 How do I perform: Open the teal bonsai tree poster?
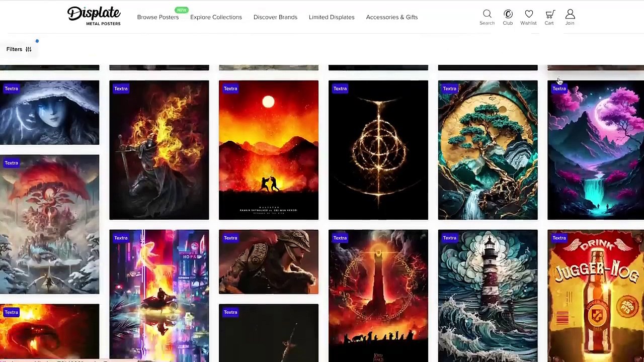(488, 150)
